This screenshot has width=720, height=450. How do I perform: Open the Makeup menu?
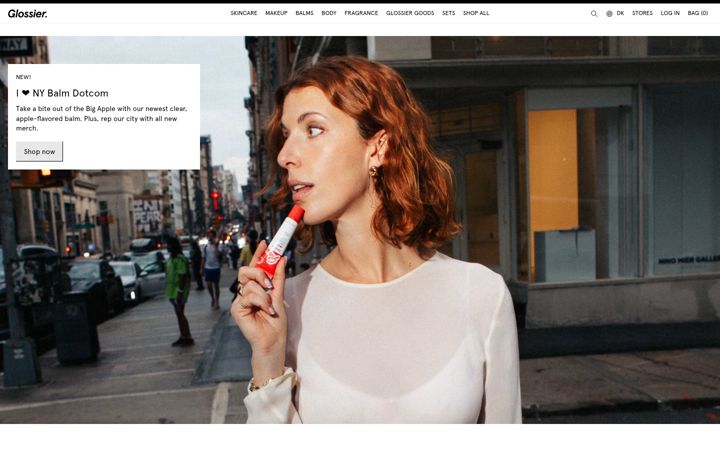pos(276,13)
